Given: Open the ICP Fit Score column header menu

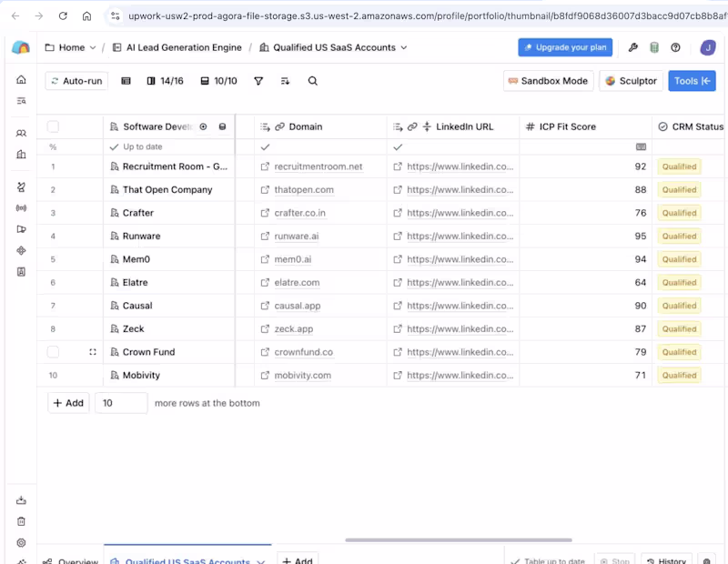Looking at the screenshot, I should (x=585, y=126).
